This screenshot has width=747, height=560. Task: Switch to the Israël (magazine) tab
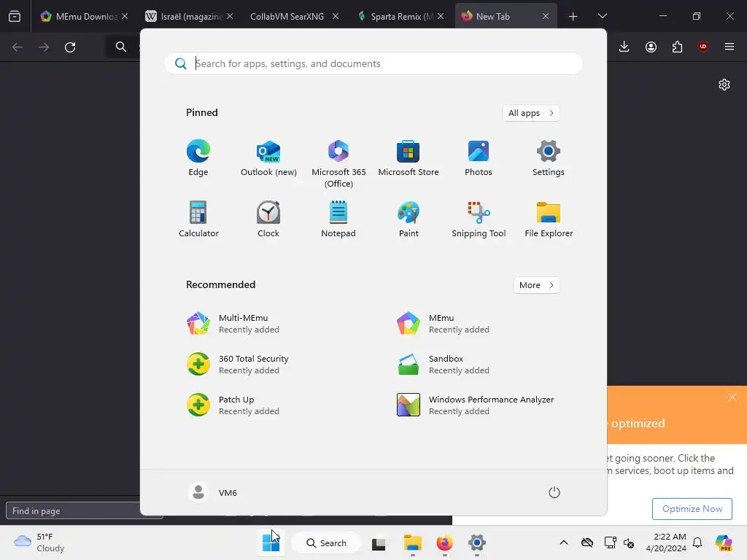coord(189,16)
